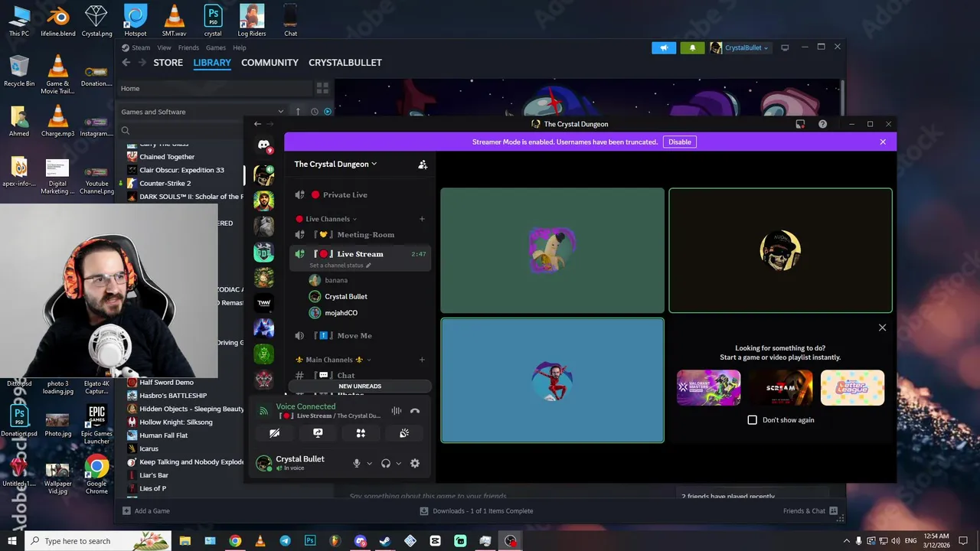Open Discord direct messages home icon
Screen dimensions: 980x551
click(x=264, y=145)
